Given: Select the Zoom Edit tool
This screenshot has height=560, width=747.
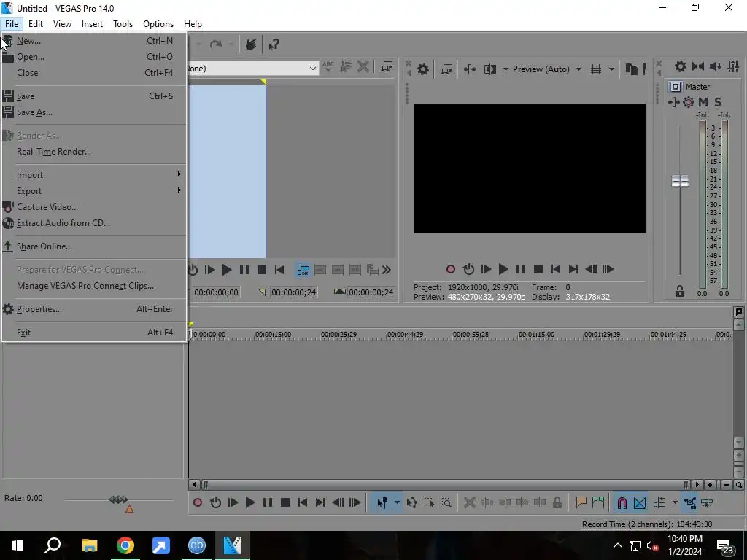Looking at the screenshot, I should pyautogui.click(x=446, y=502).
